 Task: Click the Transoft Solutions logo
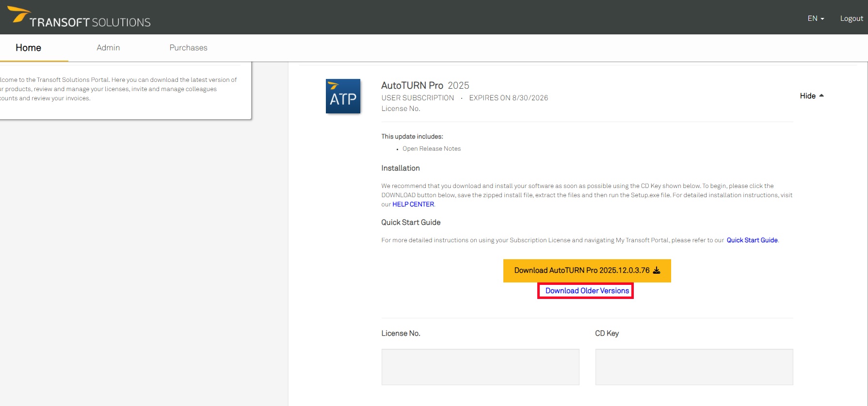tap(79, 17)
